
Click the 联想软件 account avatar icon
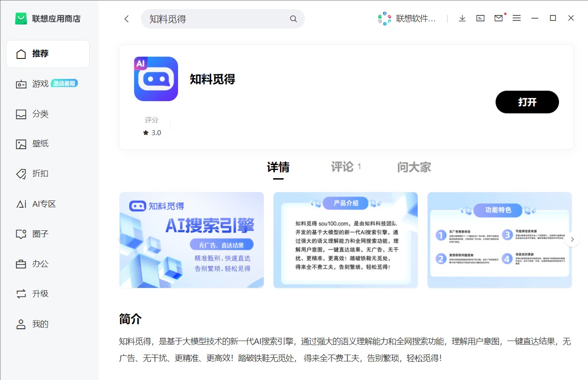[x=385, y=19]
